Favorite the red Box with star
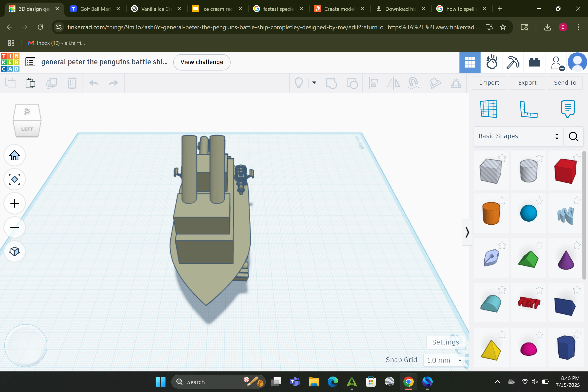Image resolution: width=588 pixels, height=392 pixels. (x=577, y=158)
